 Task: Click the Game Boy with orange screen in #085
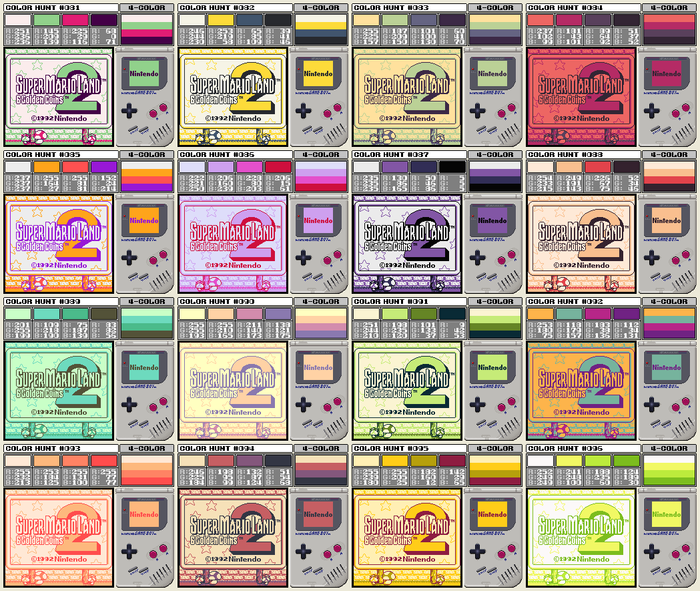pyautogui.click(x=145, y=244)
